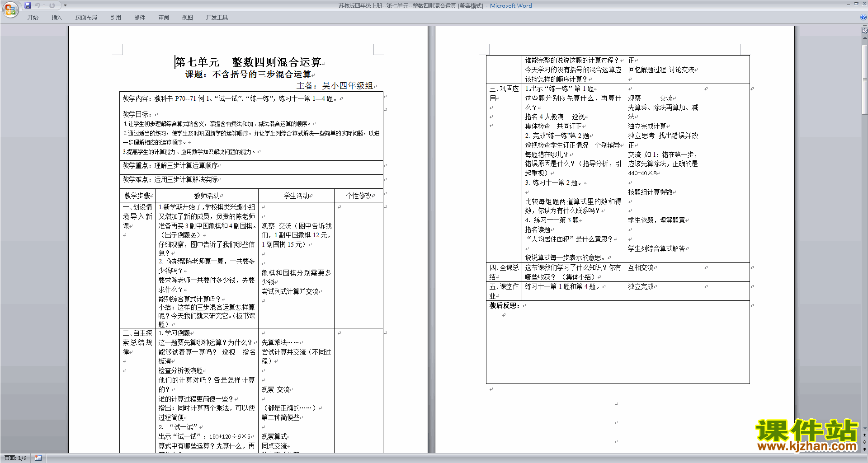868x463 pixels.
Task: Switch to the 引用 tab
Action: coord(116,18)
